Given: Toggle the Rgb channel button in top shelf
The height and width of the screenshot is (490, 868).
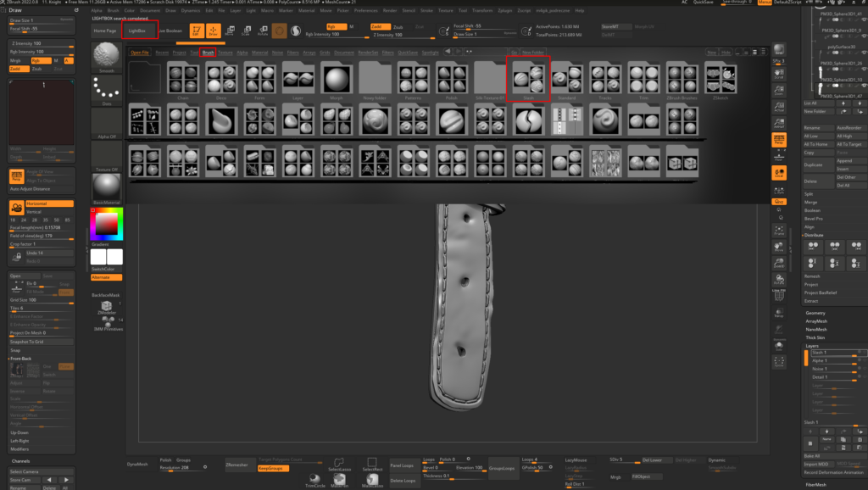Looking at the screenshot, I should pos(336,26).
